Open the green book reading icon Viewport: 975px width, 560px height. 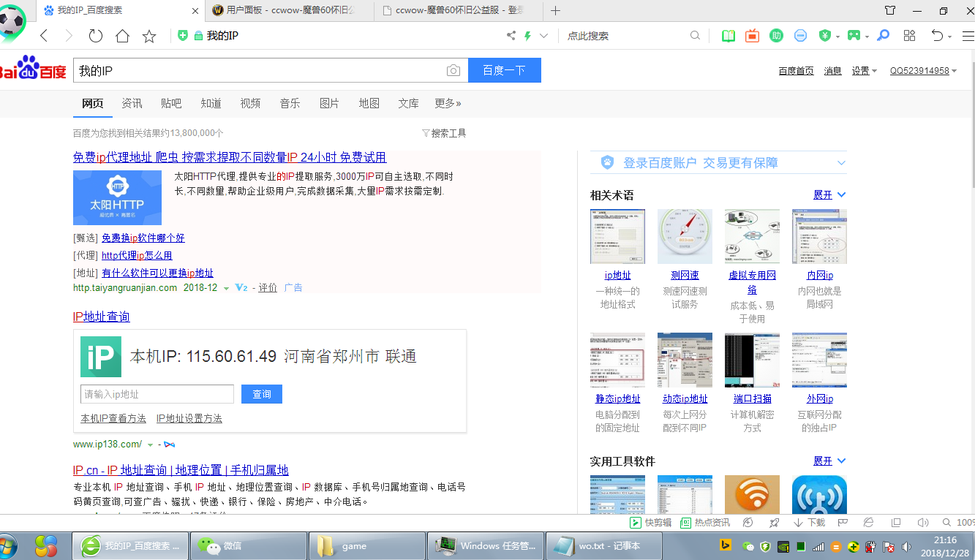[x=728, y=36]
